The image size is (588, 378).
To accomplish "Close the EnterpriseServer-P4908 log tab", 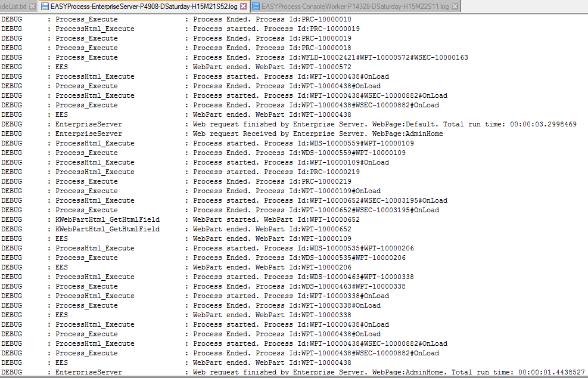I will point(244,7).
